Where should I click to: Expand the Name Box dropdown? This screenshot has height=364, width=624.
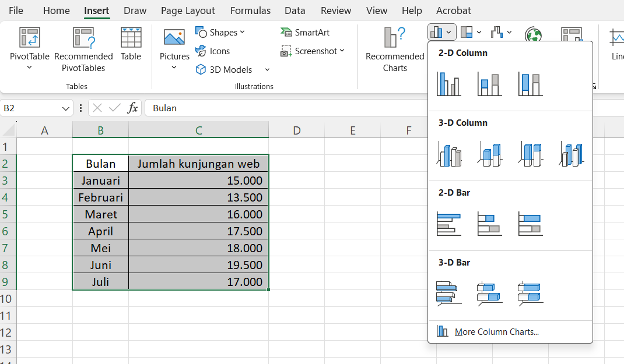point(66,108)
